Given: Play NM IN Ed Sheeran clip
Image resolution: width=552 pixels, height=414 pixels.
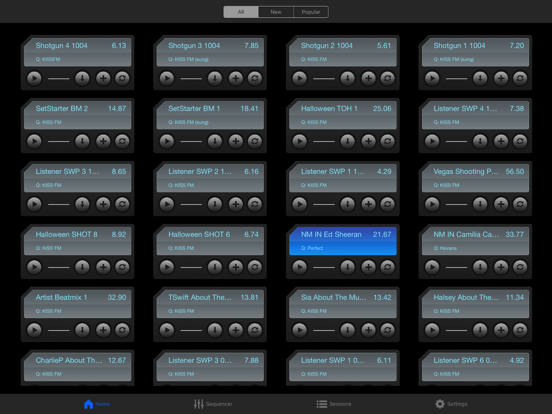Looking at the screenshot, I should coord(300,267).
